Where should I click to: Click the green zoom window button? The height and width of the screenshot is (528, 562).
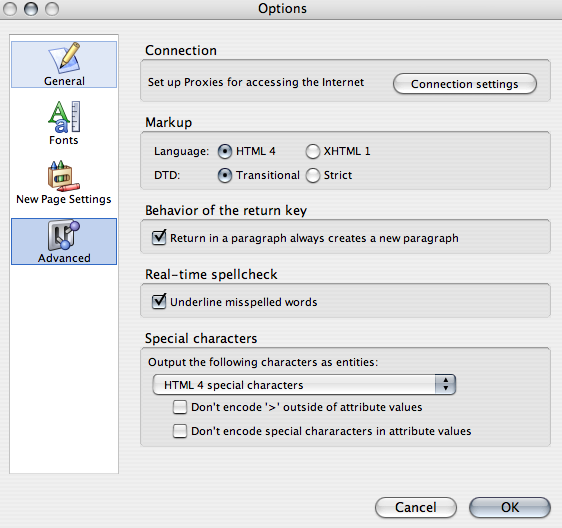tap(52, 9)
